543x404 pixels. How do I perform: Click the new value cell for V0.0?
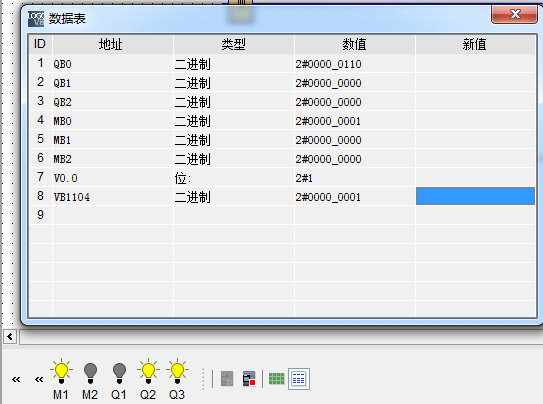475,178
